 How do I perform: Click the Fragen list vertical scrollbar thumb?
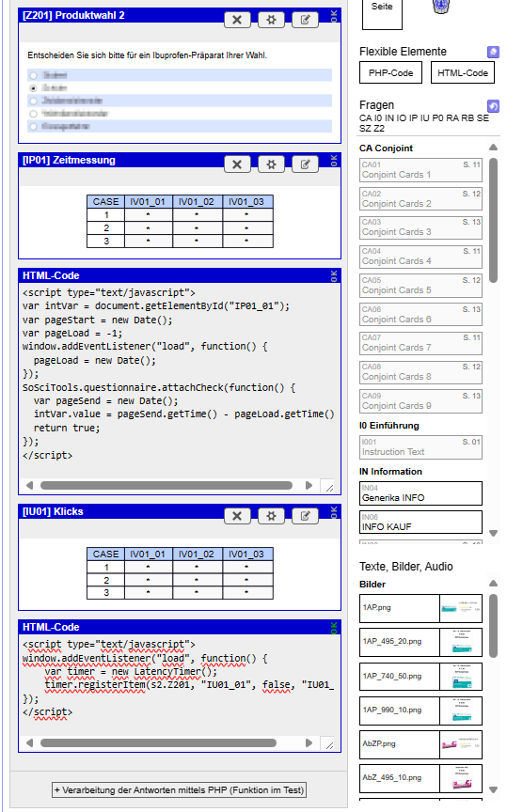tap(494, 220)
